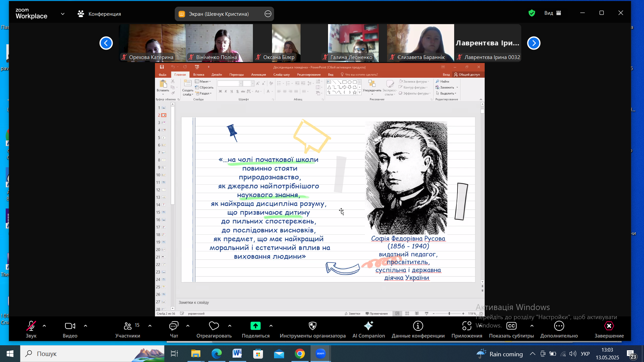
Task: Switch to the Анимация tab
Action: 258,75
